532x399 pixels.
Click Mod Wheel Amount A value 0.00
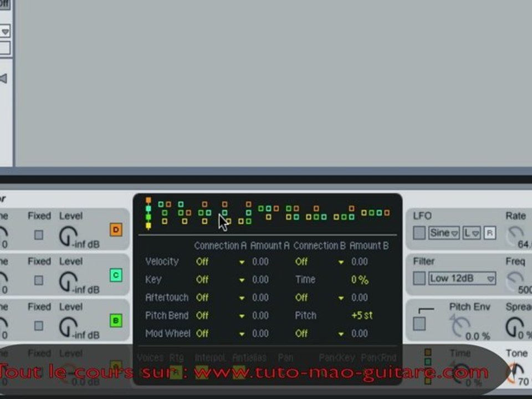[x=260, y=334]
